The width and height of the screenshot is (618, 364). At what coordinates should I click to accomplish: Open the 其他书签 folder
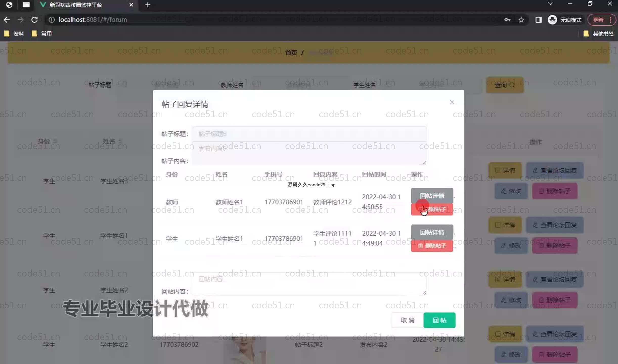[x=598, y=34]
